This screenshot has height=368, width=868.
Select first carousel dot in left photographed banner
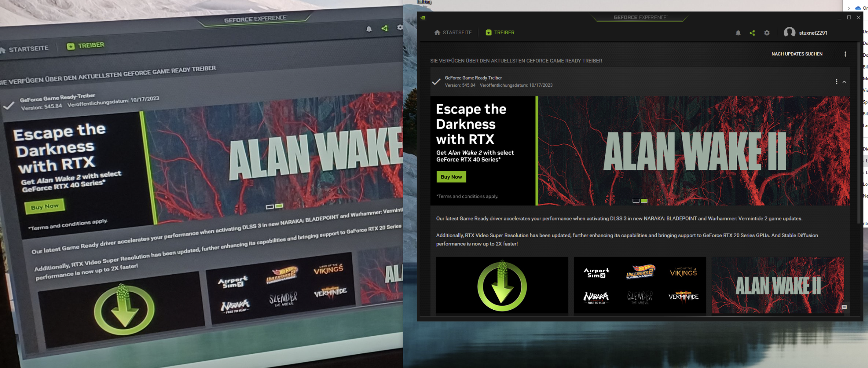click(x=270, y=207)
